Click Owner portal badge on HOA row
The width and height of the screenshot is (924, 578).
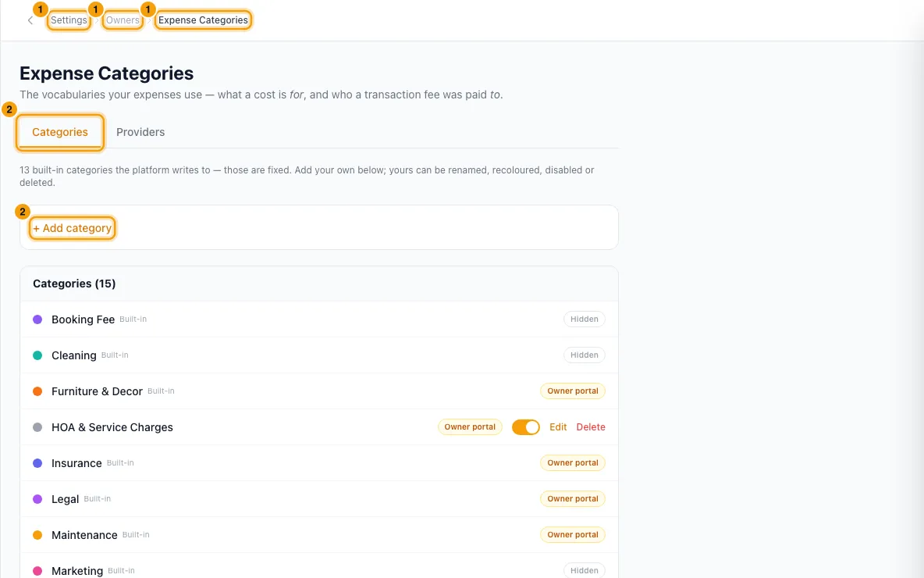coord(470,427)
